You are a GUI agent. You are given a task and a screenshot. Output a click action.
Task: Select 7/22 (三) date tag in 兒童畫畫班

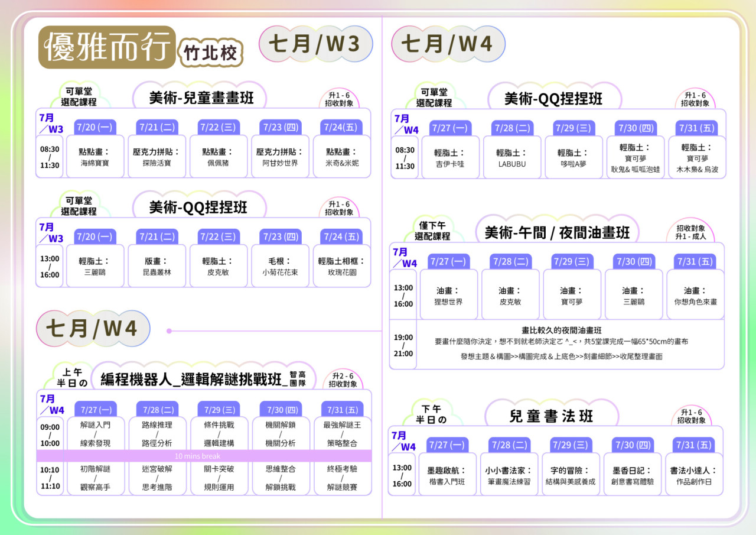[x=218, y=128]
